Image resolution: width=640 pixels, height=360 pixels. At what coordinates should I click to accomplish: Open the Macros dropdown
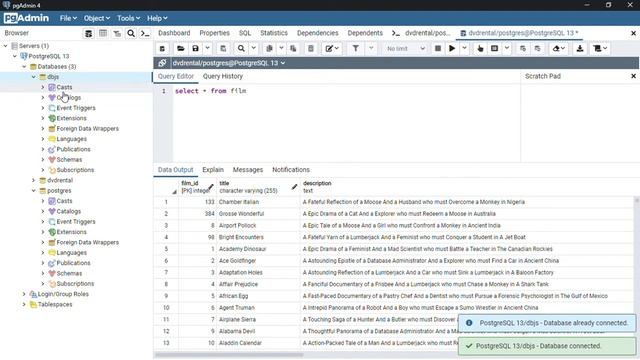point(600,49)
